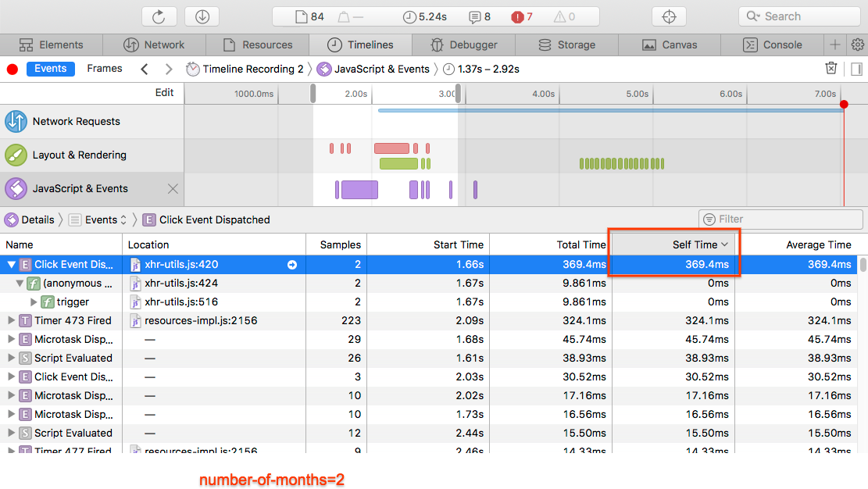868x489 pixels.
Task: Switch to Frames view mode
Action: tap(105, 69)
